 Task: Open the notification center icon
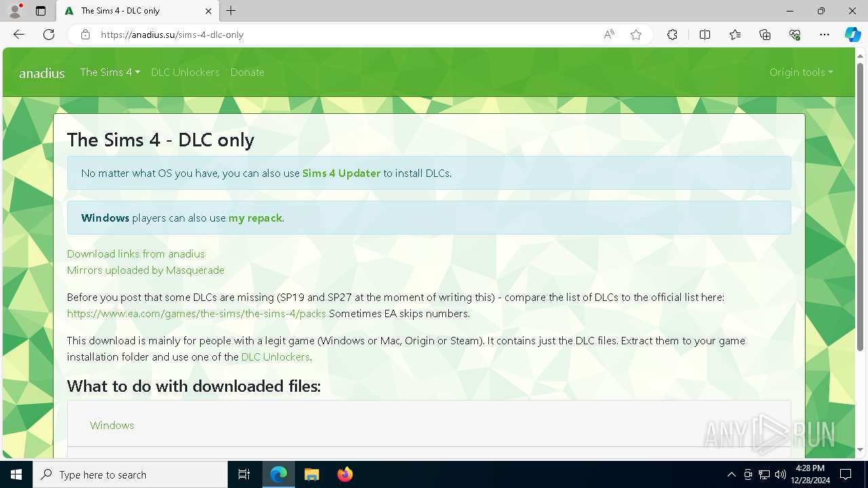point(846,474)
